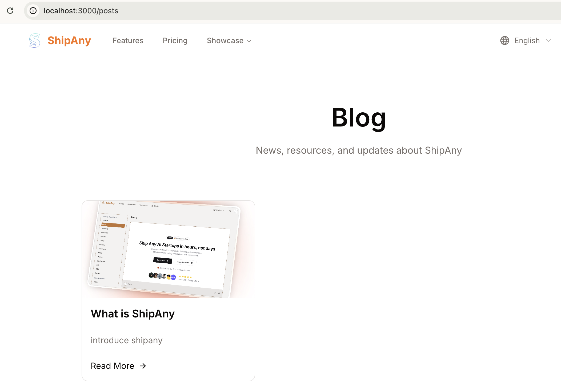
Task: Open the English language selector
Action: (x=527, y=40)
